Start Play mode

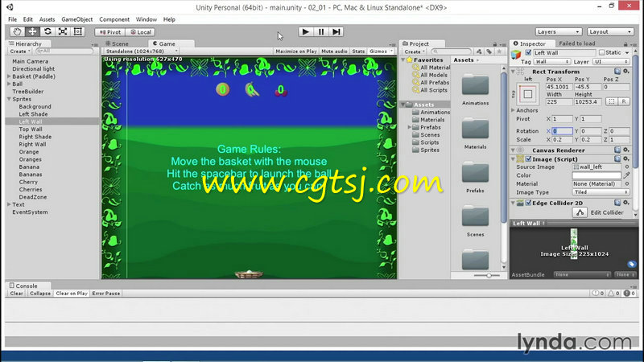click(306, 31)
